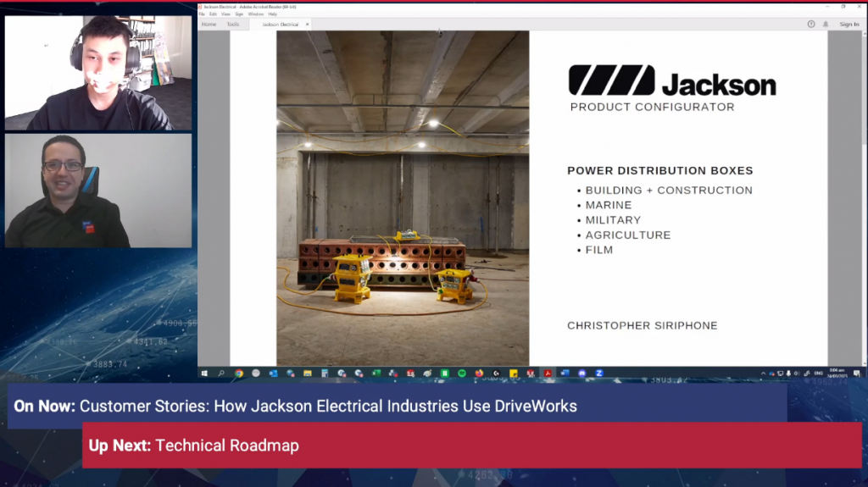Click the scroll down arrow of the PDF scrollbar
This screenshot has height=487, width=868.
click(864, 363)
